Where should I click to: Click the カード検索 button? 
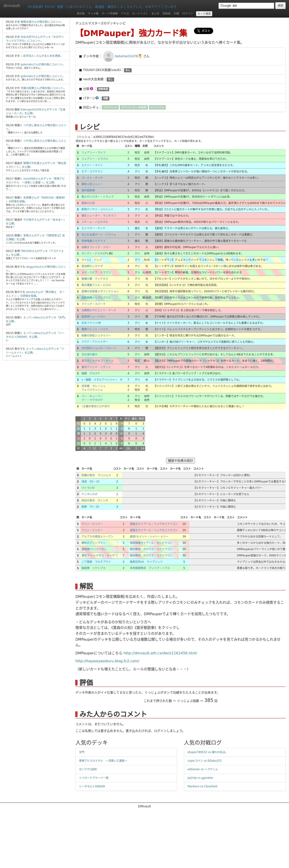tap(204, 14)
